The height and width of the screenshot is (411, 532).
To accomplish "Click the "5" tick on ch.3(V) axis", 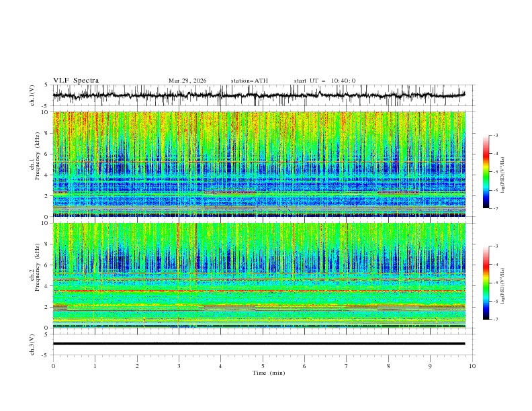I will tap(46, 334).
